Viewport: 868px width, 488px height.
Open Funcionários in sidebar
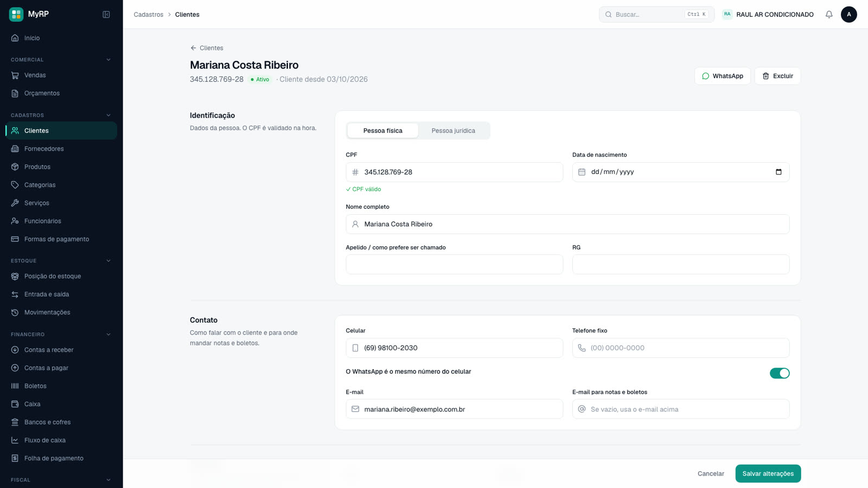(x=61, y=221)
